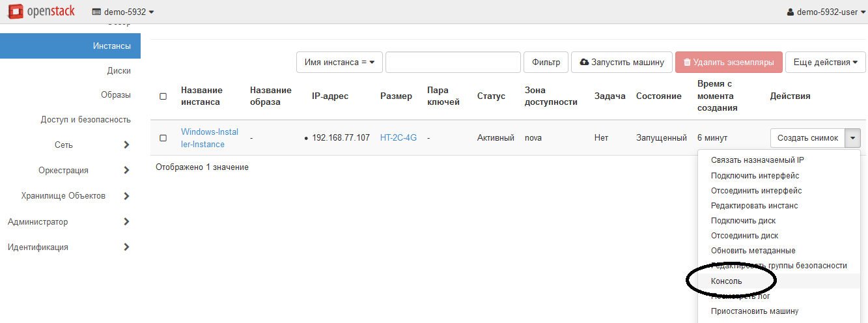The height and width of the screenshot is (323, 868).
Task: Expand Хранилище Объектов section
Action: [126, 195]
